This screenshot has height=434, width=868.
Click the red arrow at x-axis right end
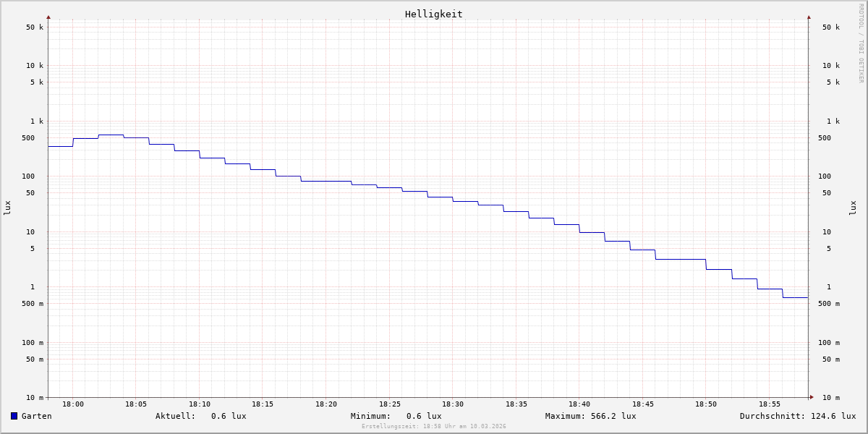click(811, 397)
